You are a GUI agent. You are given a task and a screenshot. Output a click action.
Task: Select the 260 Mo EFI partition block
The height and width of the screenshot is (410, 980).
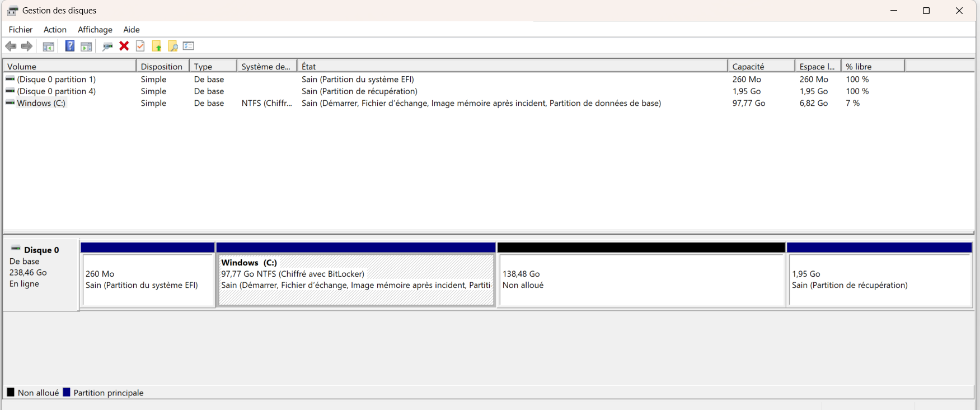[x=148, y=279]
